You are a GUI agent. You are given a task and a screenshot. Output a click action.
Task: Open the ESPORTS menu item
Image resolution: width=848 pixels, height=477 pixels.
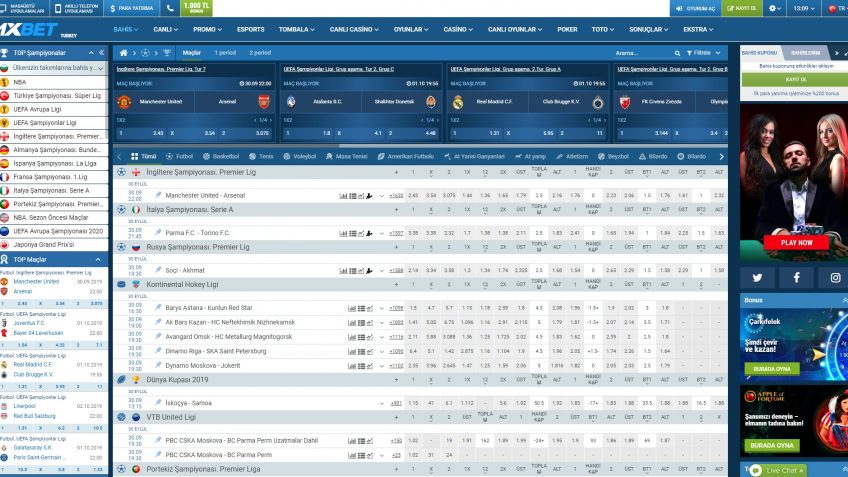coord(250,30)
